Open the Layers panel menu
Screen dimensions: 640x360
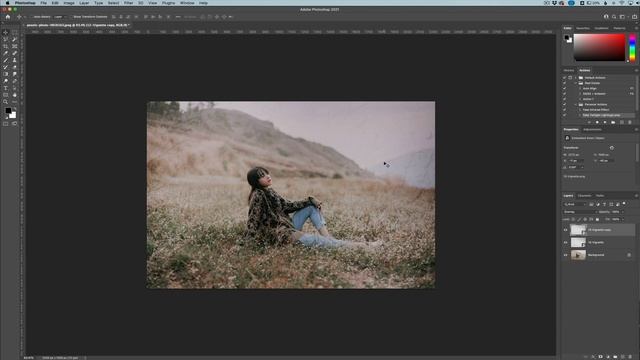(x=636, y=196)
